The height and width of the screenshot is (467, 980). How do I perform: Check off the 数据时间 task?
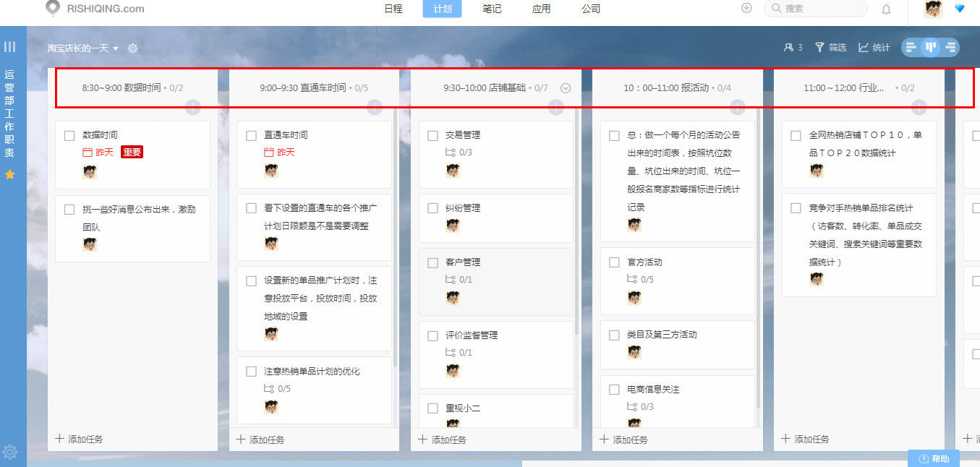tap(69, 134)
